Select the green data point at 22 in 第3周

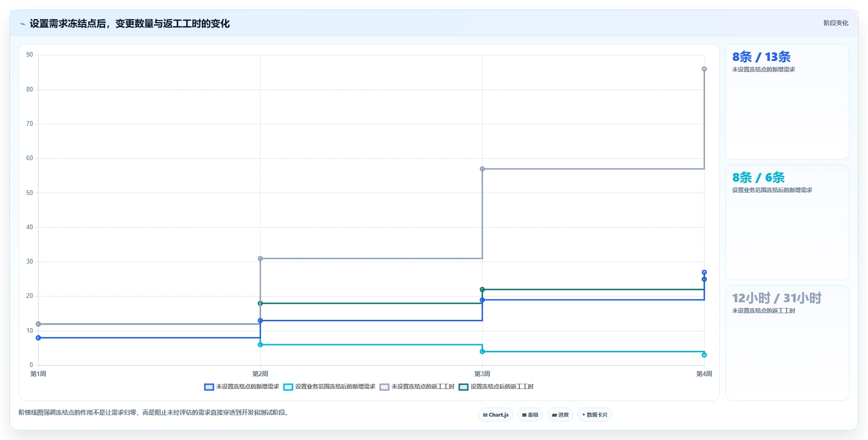click(482, 289)
